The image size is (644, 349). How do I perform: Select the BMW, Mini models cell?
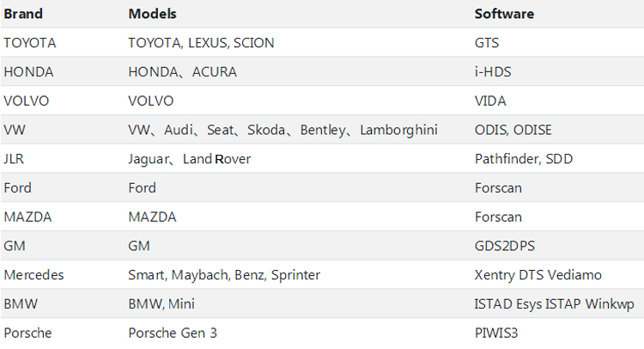(x=161, y=304)
